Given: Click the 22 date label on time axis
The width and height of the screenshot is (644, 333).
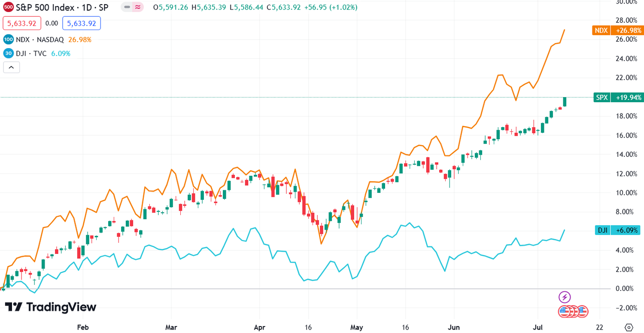Looking at the screenshot, I should tap(600, 327).
